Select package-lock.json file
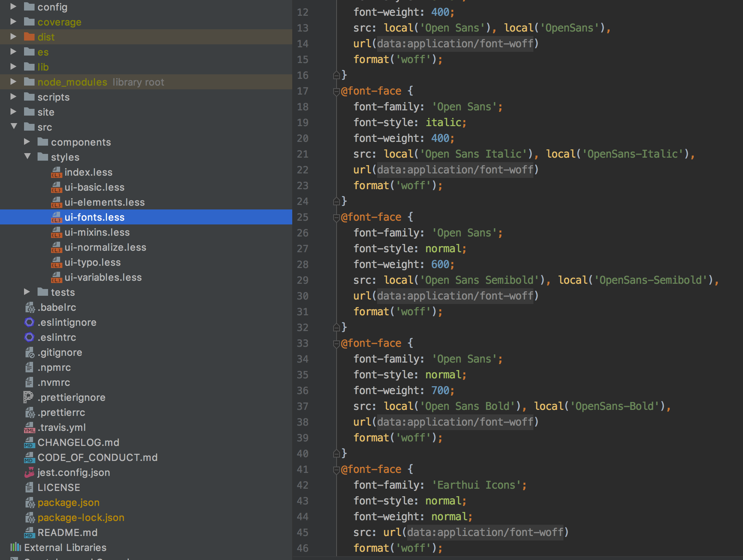The width and height of the screenshot is (743, 560). 81,517
